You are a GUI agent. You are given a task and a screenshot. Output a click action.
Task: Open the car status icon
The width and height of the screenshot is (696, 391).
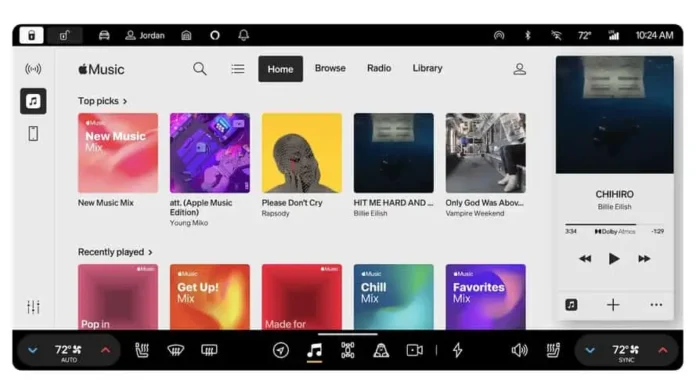[x=104, y=36]
